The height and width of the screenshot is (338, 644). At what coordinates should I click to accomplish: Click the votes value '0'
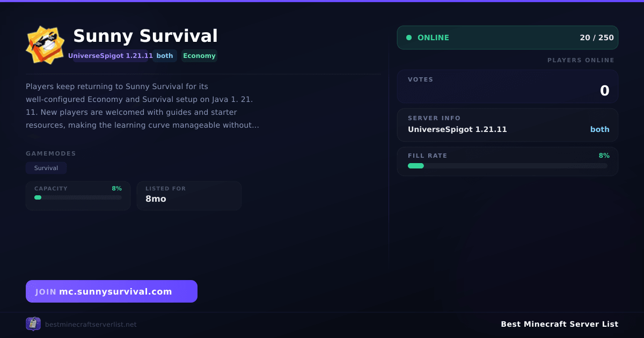pos(604,91)
